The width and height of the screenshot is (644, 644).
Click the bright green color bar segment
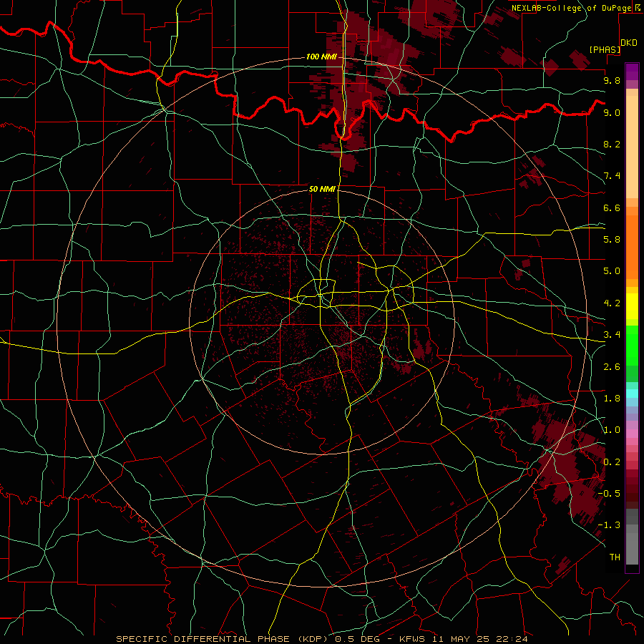pyautogui.click(x=632, y=345)
